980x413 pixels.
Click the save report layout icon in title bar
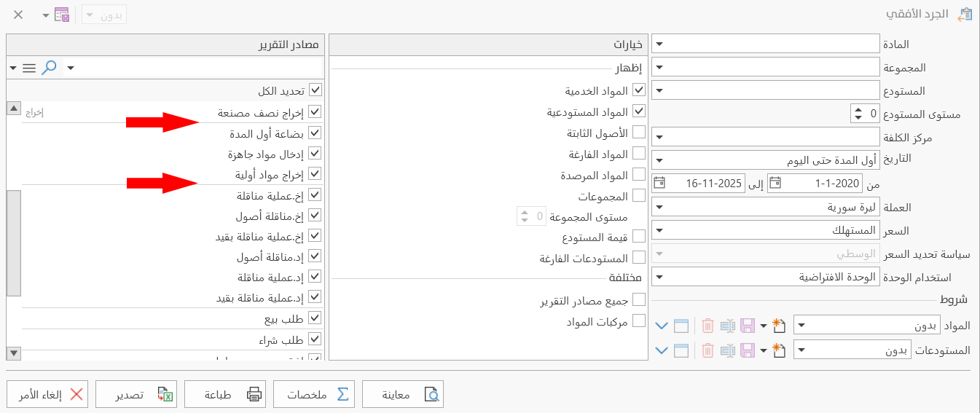[62, 15]
